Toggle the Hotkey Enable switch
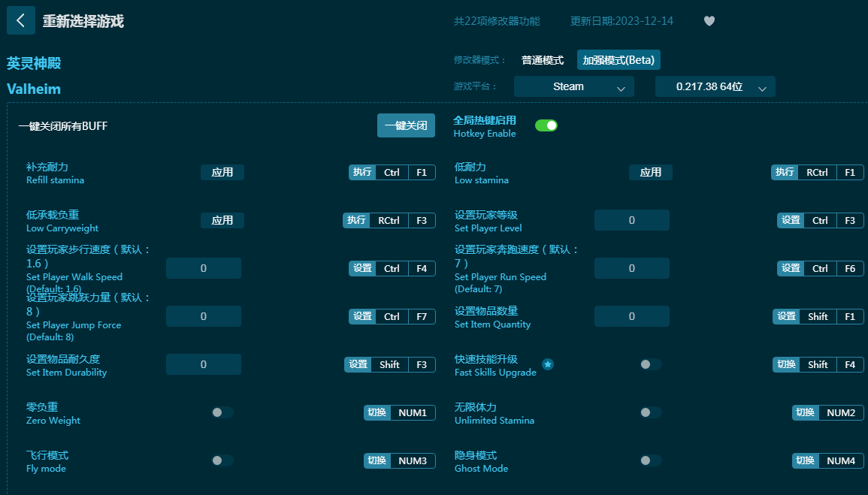 (546, 125)
